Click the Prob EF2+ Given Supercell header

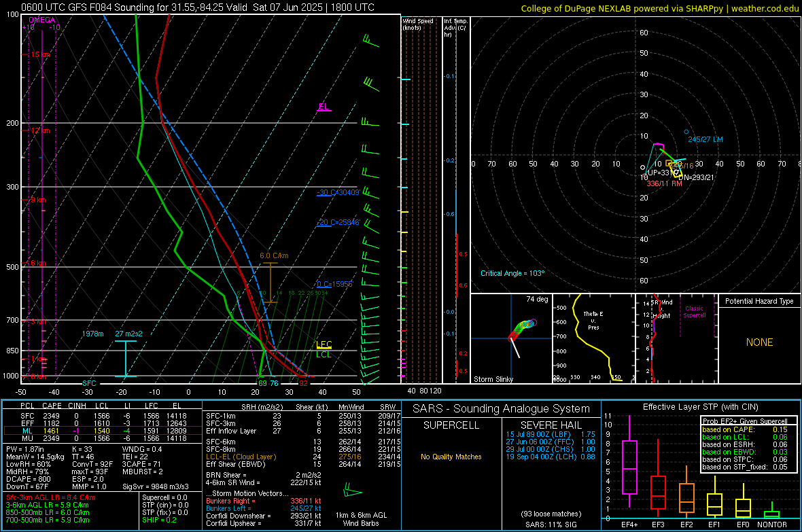click(x=745, y=421)
